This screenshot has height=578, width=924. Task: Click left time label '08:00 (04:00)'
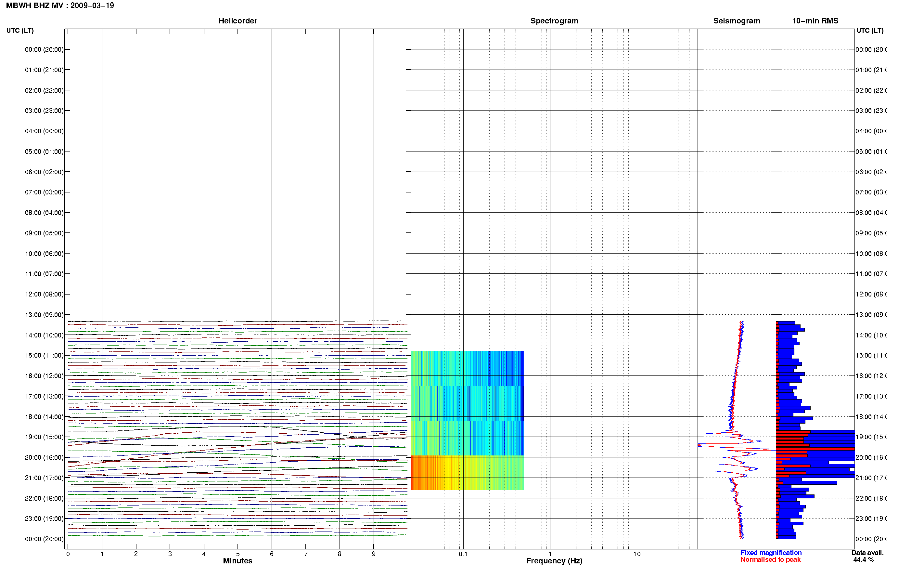(44, 213)
